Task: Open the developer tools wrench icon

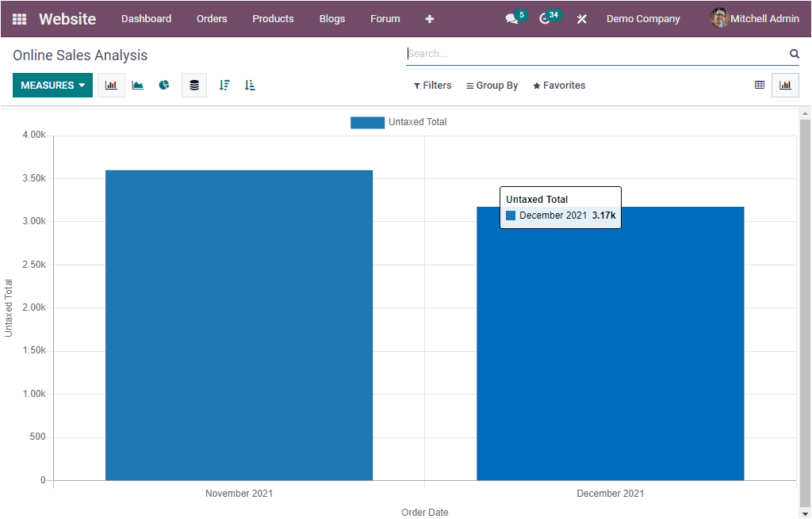Action: point(581,18)
